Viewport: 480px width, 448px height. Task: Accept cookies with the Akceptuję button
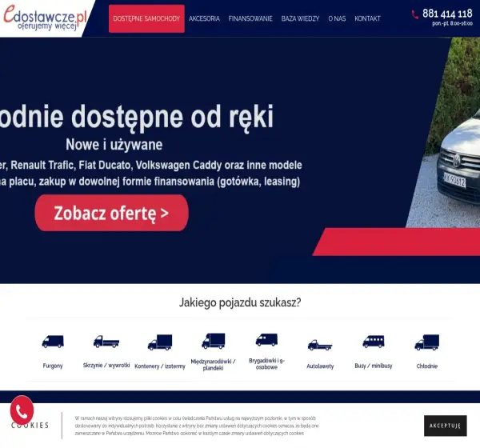click(445, 426)
